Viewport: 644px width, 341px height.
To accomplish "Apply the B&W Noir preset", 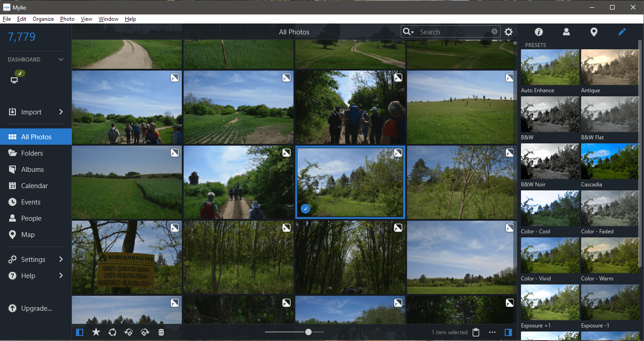I will 550,161.
